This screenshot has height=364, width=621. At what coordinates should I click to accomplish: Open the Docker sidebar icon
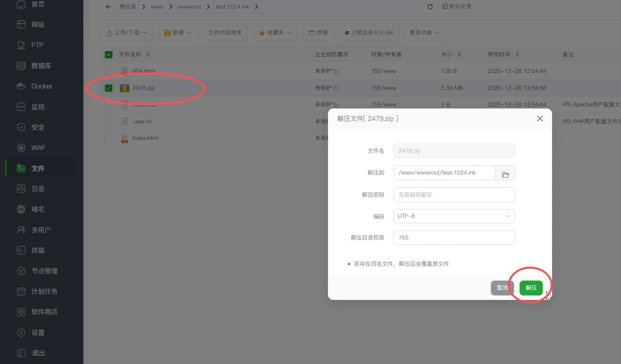(x=21, y=86)
